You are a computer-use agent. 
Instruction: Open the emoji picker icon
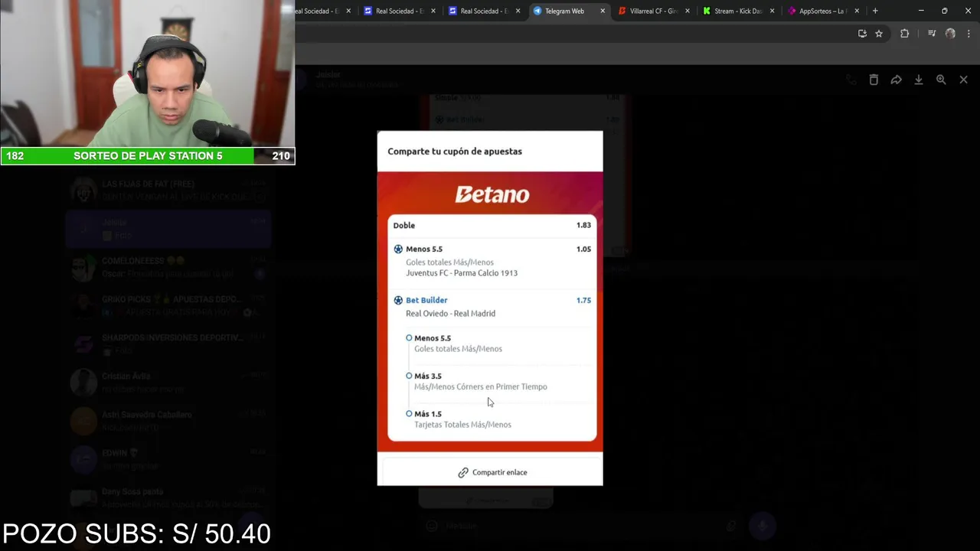(432, 526)
